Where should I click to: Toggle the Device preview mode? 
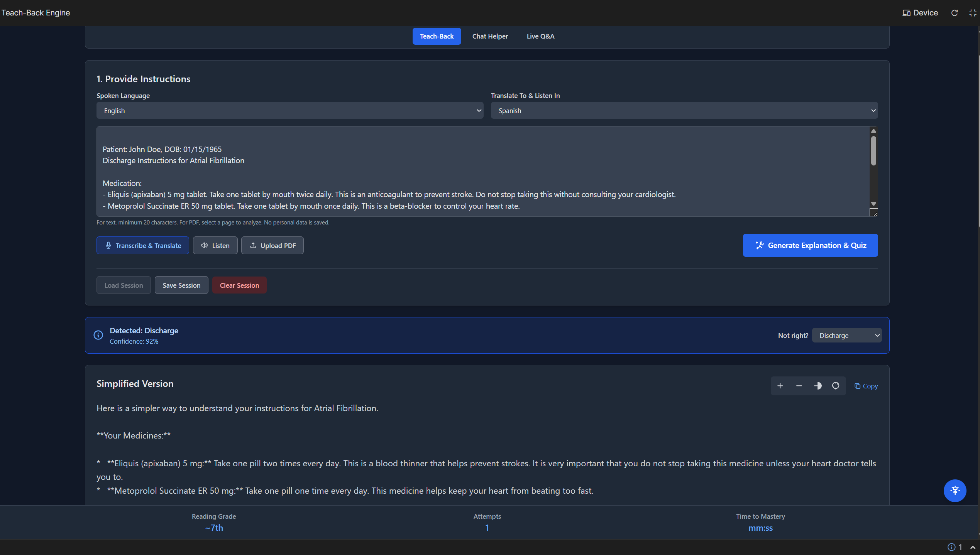point(920,13)
